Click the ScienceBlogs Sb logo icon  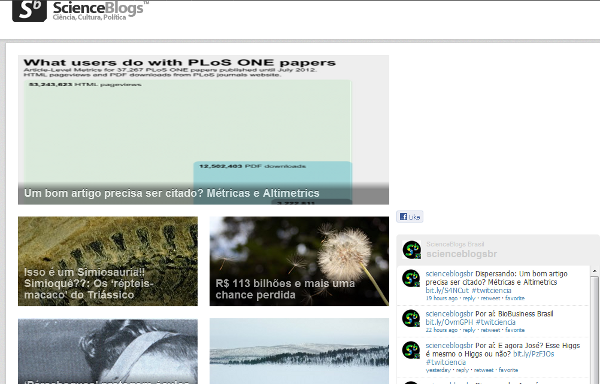pos(29,10)
